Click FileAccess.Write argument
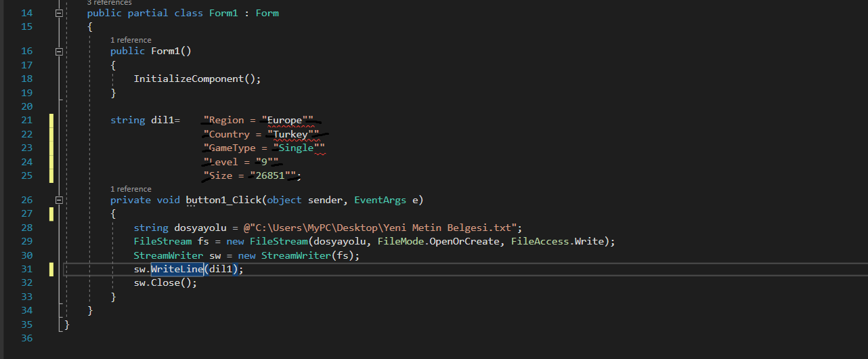The width and height of the screenshot is (868, 359). [x=559, y=241]
